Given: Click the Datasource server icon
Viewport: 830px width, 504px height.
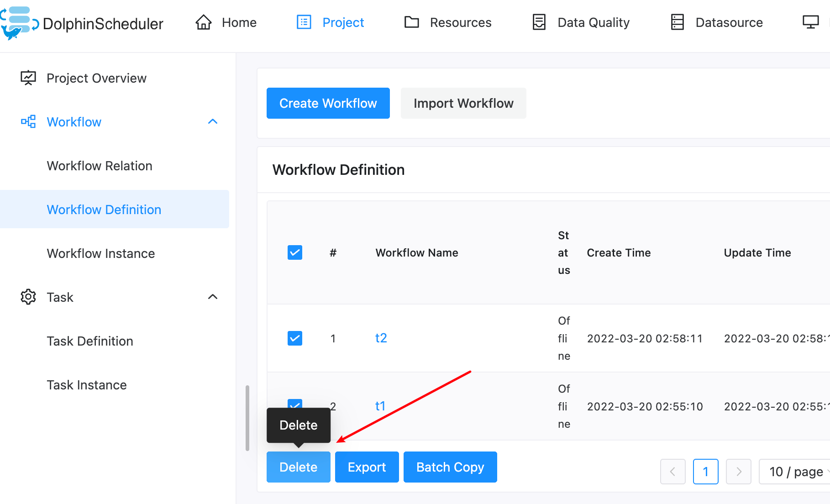Looking at the screenshot, I should coord(677,22).
